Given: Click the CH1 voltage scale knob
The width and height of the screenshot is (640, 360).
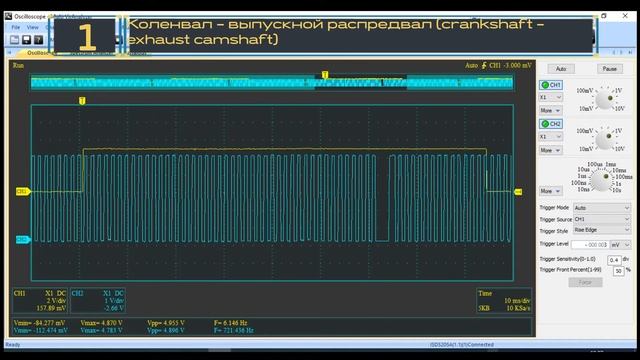Looking at the screenshot, I should pyautogui.click(x=604, y=99).
